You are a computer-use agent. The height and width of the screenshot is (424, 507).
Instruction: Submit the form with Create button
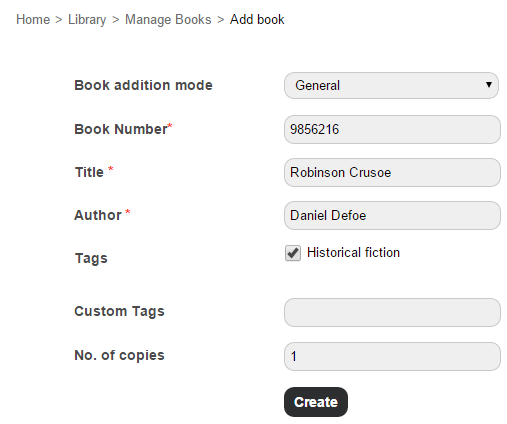pyautogui.click(x=316, y=402)
